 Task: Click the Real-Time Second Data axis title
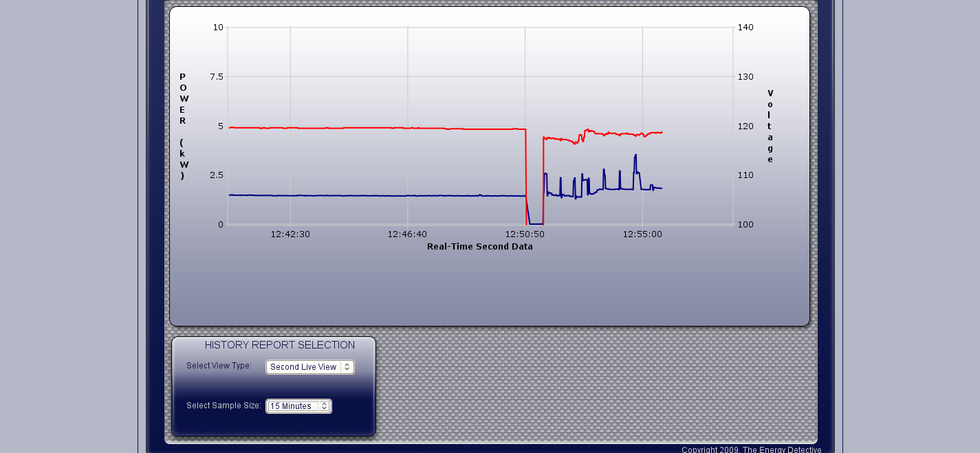click(x=479, y=246)
